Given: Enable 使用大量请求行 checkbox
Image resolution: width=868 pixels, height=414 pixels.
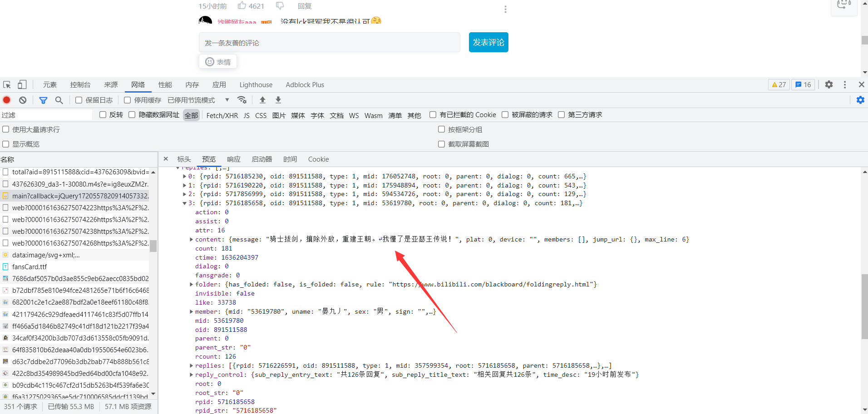Looking at the screenshot, I should (6, 129).
